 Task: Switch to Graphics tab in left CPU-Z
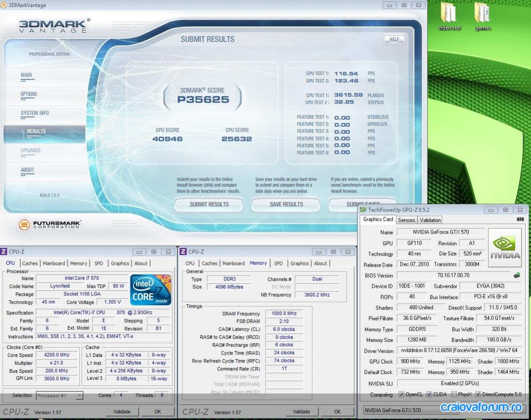[120, 263]
